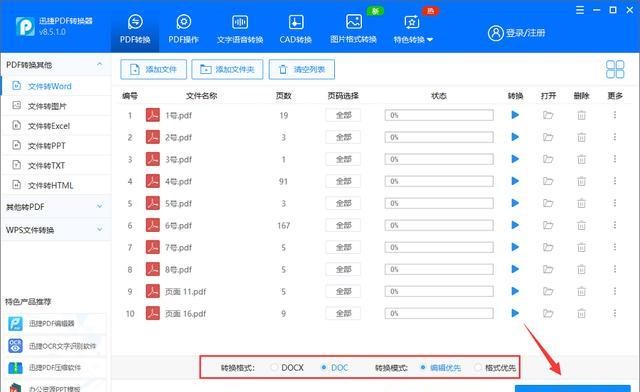Click progress bar of 页面 16.pdf
The height and width of the screenshot is (392, 640).
[x=439, y=314]
